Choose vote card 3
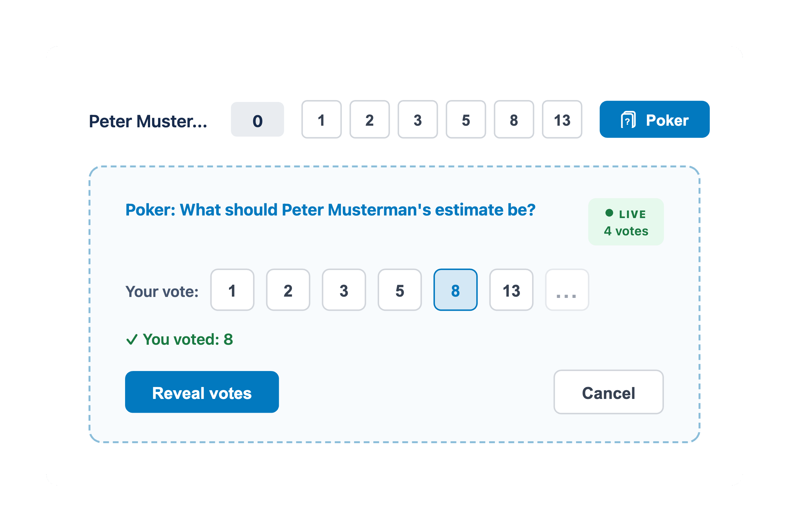 point(344,290)
